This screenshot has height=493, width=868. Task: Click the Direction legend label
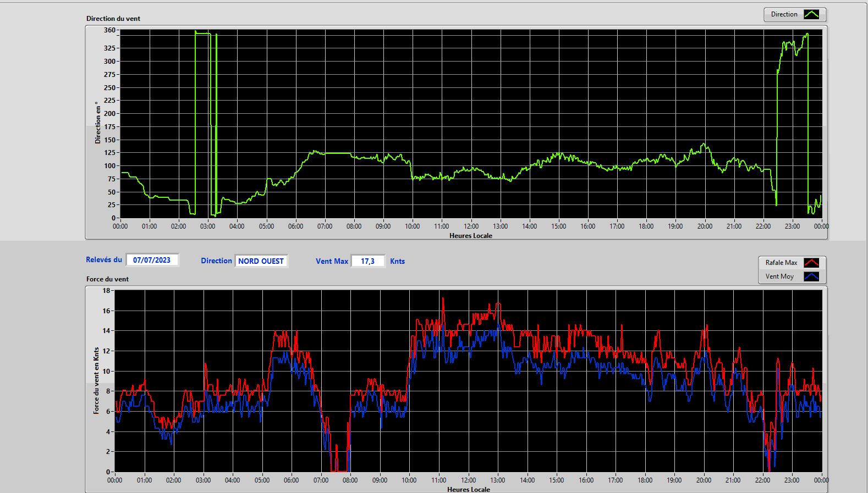tap(784, 14)
